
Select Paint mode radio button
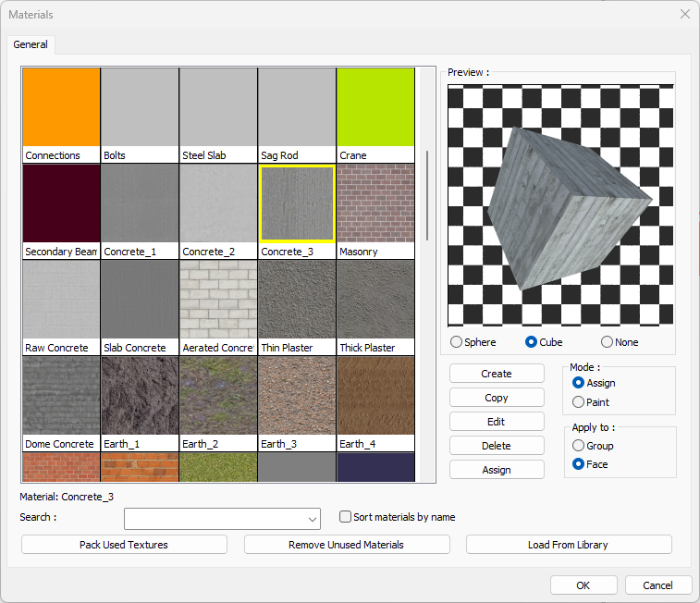point(579,402)
